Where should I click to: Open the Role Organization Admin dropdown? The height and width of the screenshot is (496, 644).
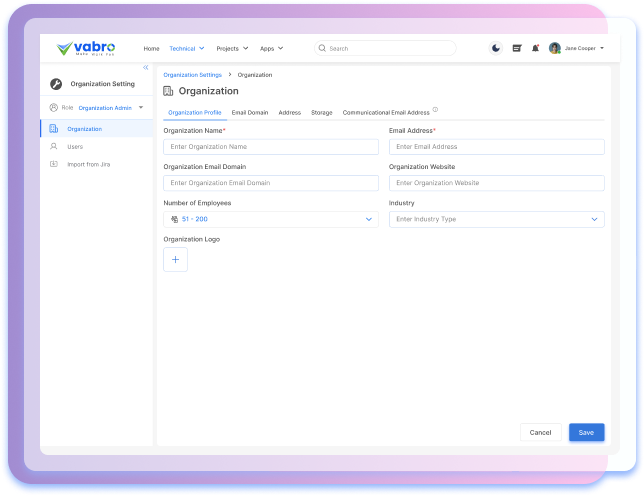click(110, 107)
